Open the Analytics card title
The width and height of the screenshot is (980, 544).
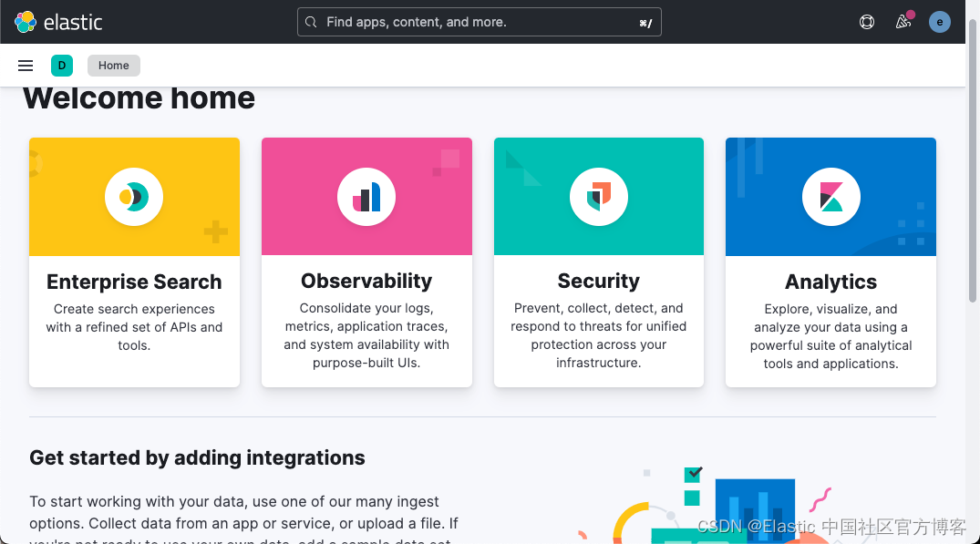830,282
